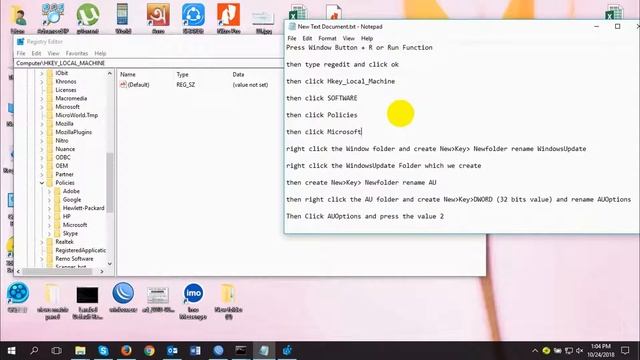The width and height of the screenshot is (640, 360).
Task: Expand the Mozilla registry key
Action: pyautogui.click(x=42, y=124)
